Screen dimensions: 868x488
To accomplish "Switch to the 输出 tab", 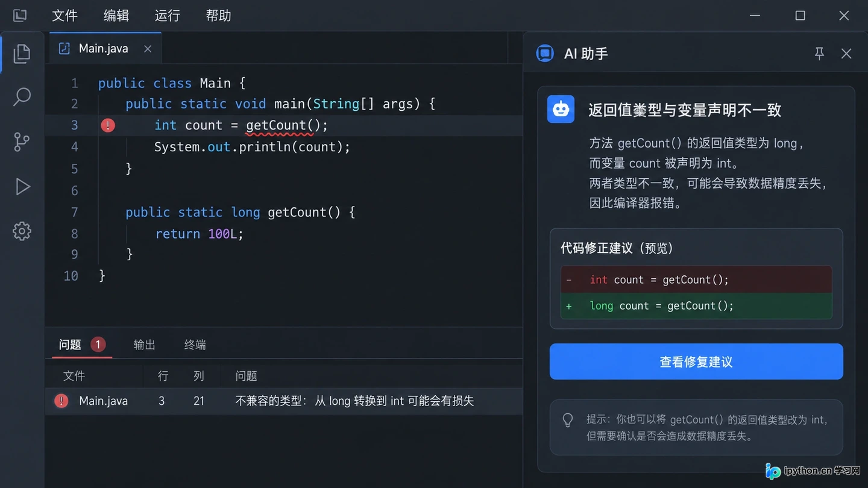I will 145,345.
